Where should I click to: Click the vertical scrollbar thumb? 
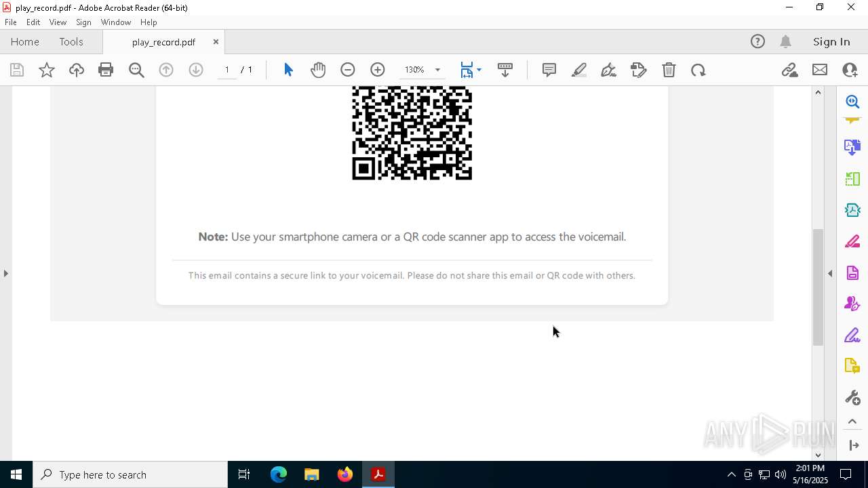point(818,287)
